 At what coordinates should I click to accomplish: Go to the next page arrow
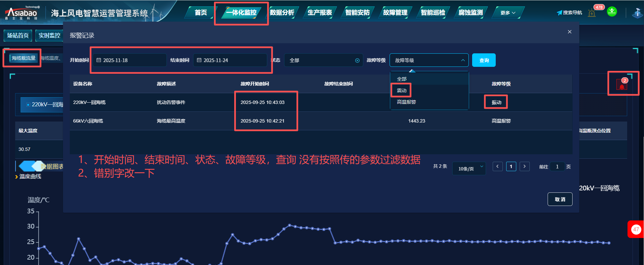tap(524, 166)
